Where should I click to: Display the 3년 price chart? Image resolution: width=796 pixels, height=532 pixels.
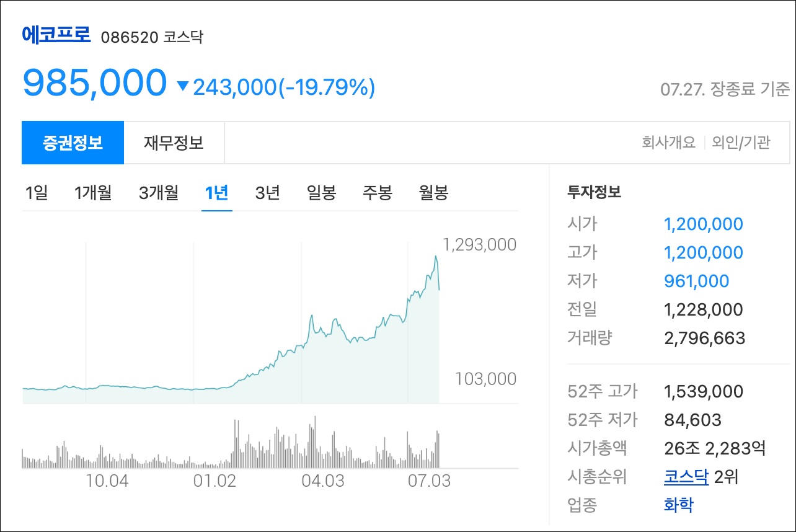click(x=267, y=193)
